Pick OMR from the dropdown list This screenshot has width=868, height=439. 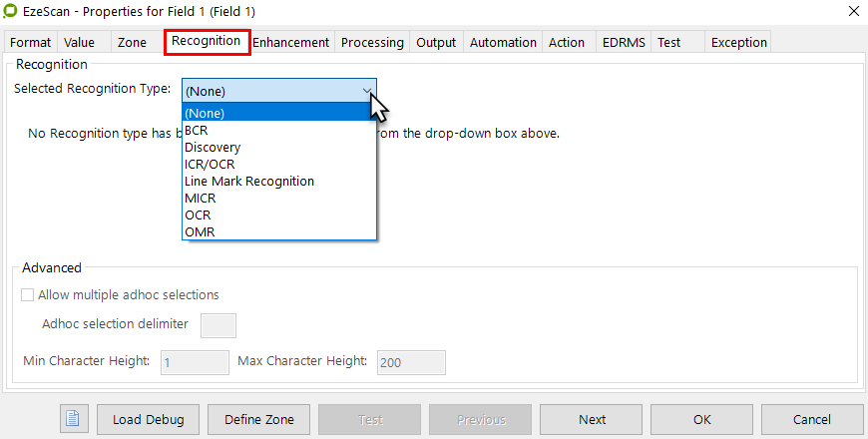pyautogui.click(x=200, y=232)
